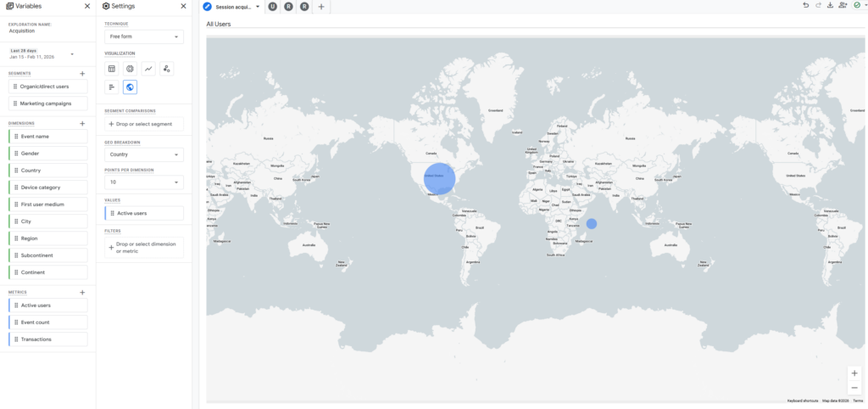Download the exploration data
The width and height of the screenshot is (868, 409).
click(x=830, y=6)
